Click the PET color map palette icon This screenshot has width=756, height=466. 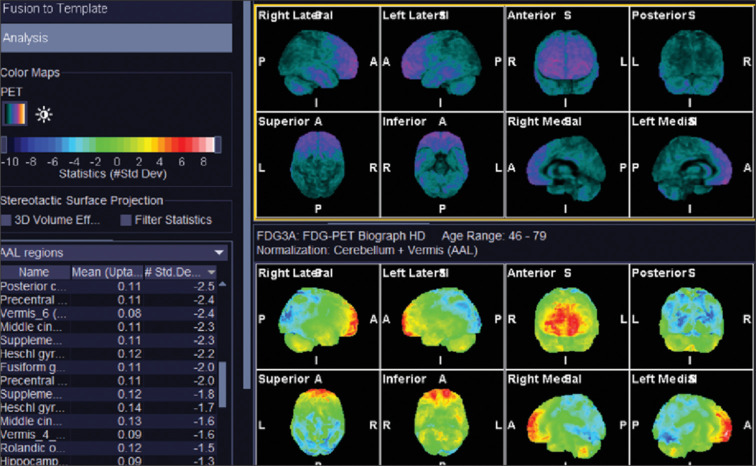coord(15,114)
